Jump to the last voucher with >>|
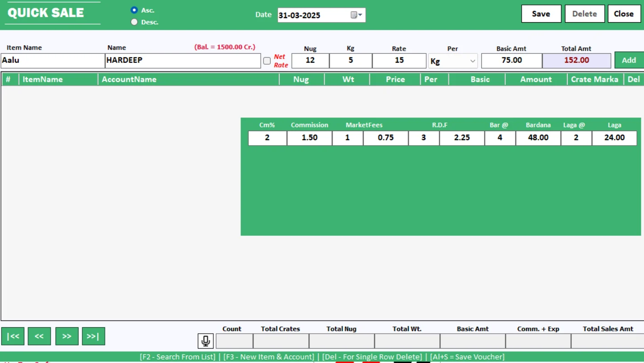This screenshot has width=644, height=363. (94, 336)
